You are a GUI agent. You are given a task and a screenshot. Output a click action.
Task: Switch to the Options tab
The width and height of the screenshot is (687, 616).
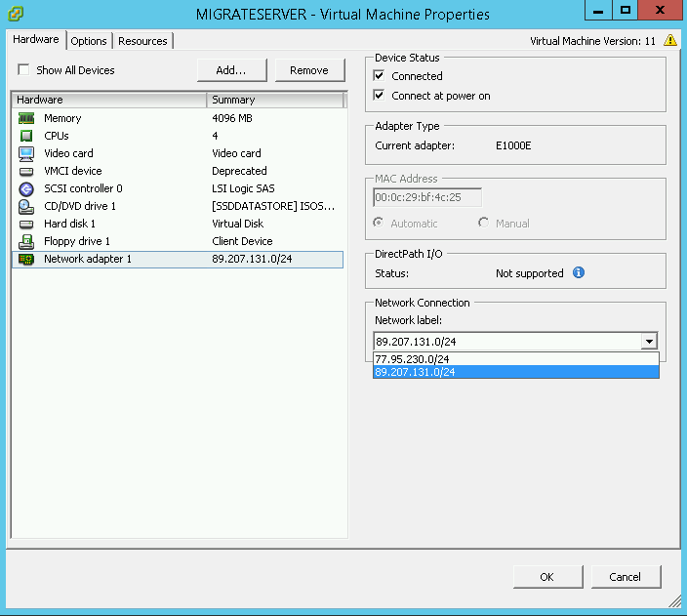(89, 41)
